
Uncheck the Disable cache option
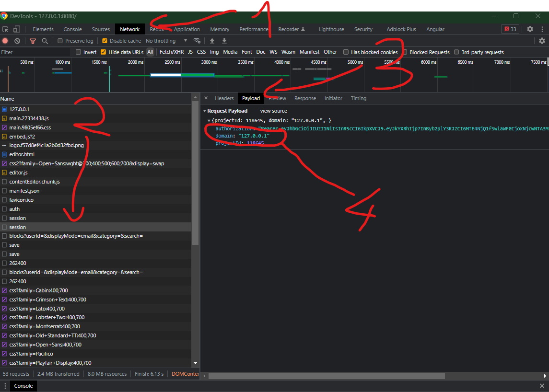(x=104, y=40)
